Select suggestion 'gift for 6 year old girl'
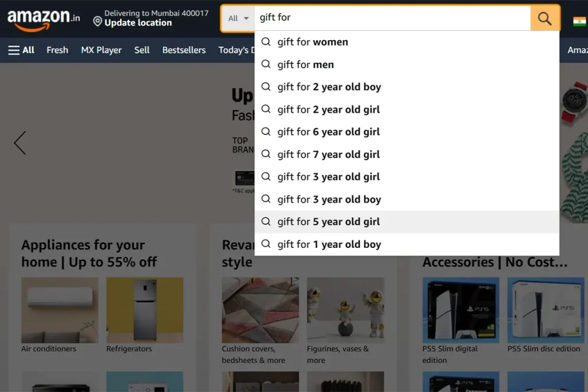Image resolution: width=588 pixels, height=392 pixels. 407,132
